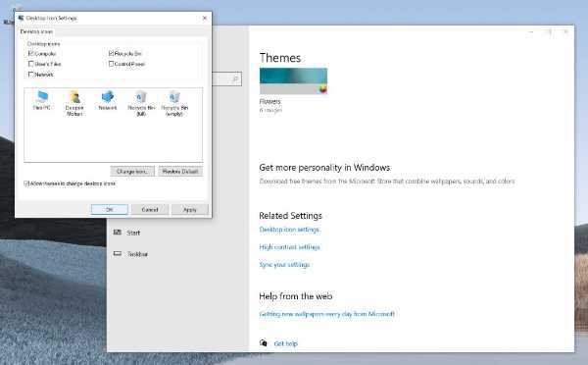Close the Desktop Icon Settings dialog
Screen dimensions: 588x365
pos(205,18)
